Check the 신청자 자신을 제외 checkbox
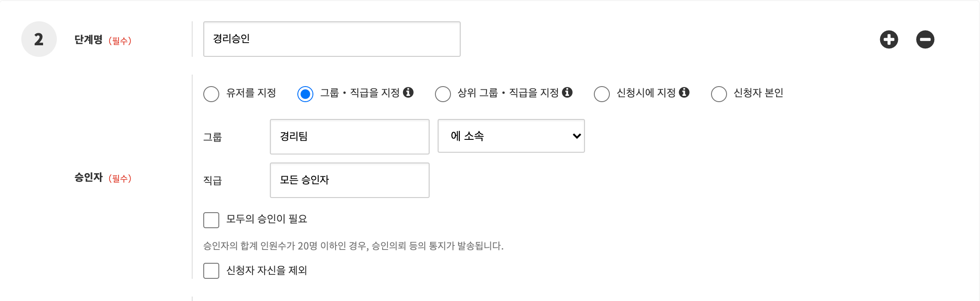Viewport: 980px width, 301px height. point(211,270)
